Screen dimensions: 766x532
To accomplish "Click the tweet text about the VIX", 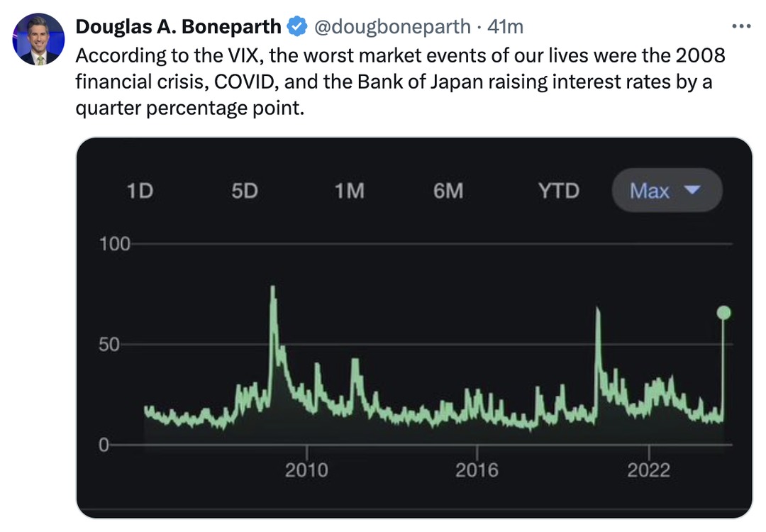I will tap(400, 82).
